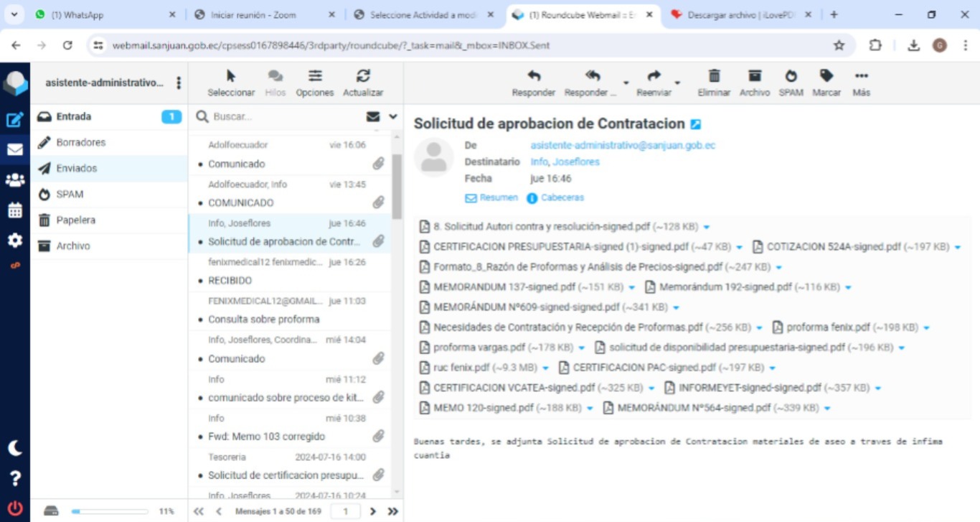This screenshot has height=522, width=980.
Task: Open dropdown for ruc fenix.pdf attachment
Action: pyautogui.click(x=545, y=368)
